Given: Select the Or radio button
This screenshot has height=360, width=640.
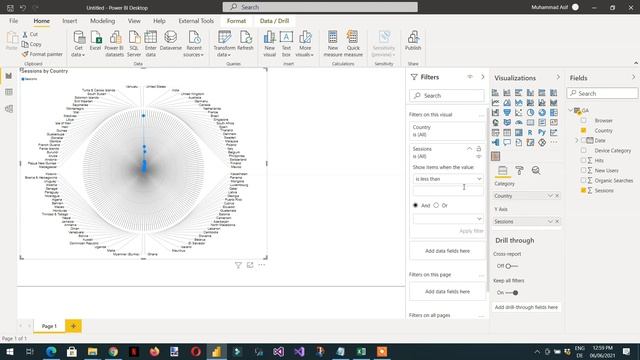Looking at the screenshot, I should click(436, 205).
